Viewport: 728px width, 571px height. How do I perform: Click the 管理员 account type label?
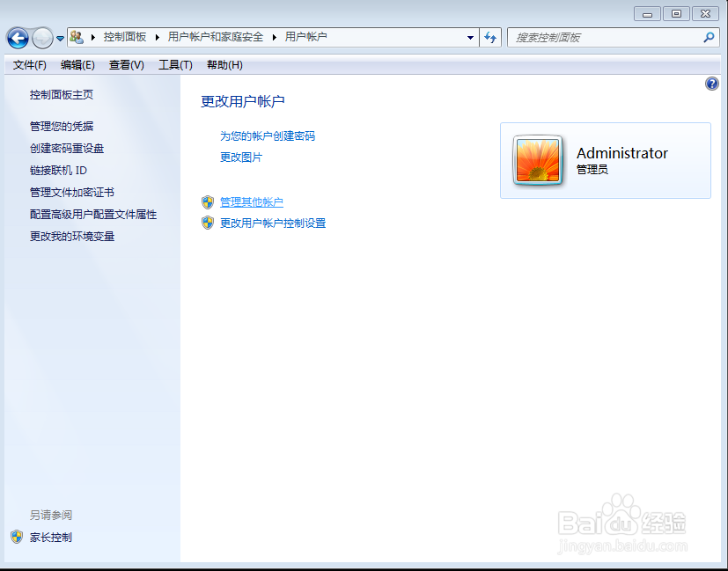pyautogui.click(x=592, y=169)
